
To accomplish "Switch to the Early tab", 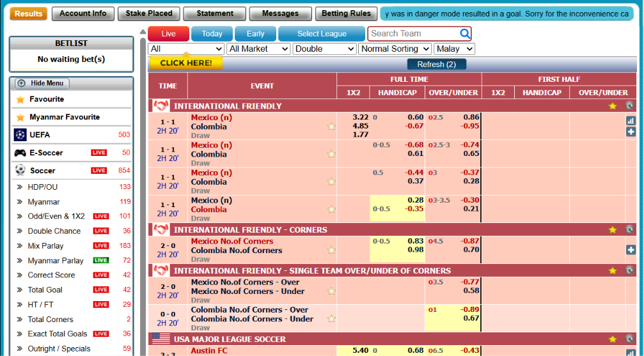I will (255, 34).
